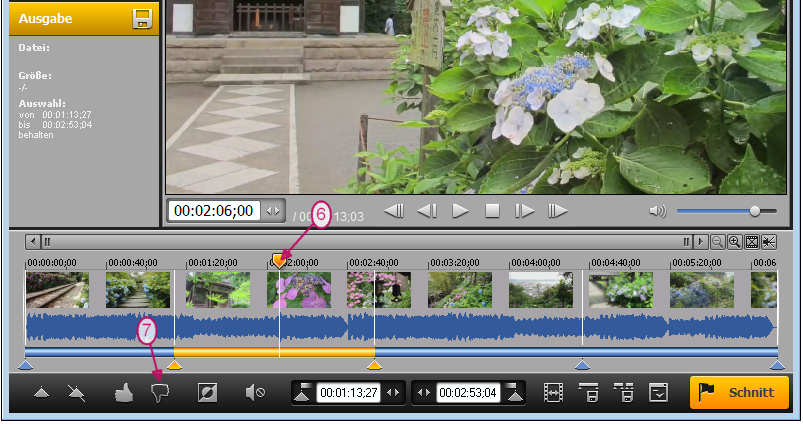Screen dimensions: 803x425
Task: Click the orange playhead marker on ruler
Action: (x=279, y=261)
